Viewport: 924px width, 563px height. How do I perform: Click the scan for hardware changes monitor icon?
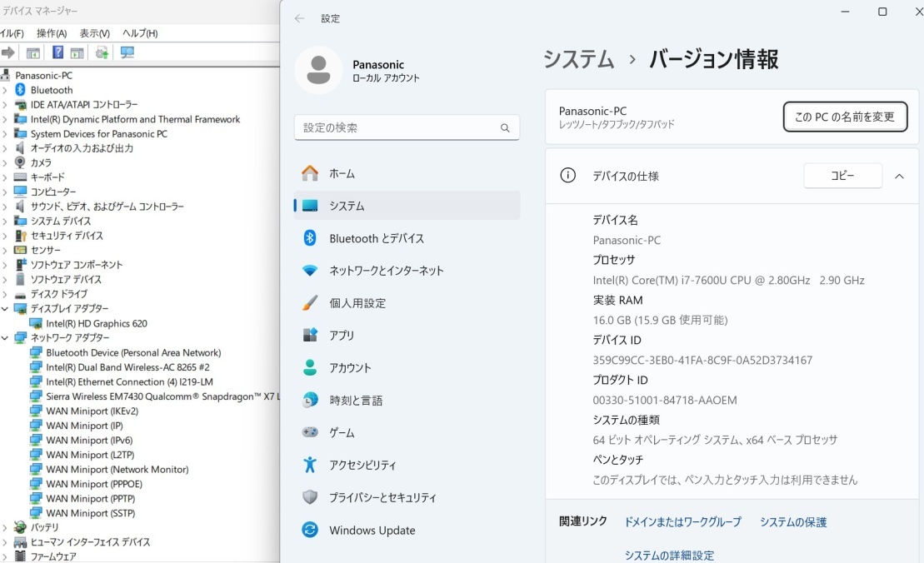point(127,52)
